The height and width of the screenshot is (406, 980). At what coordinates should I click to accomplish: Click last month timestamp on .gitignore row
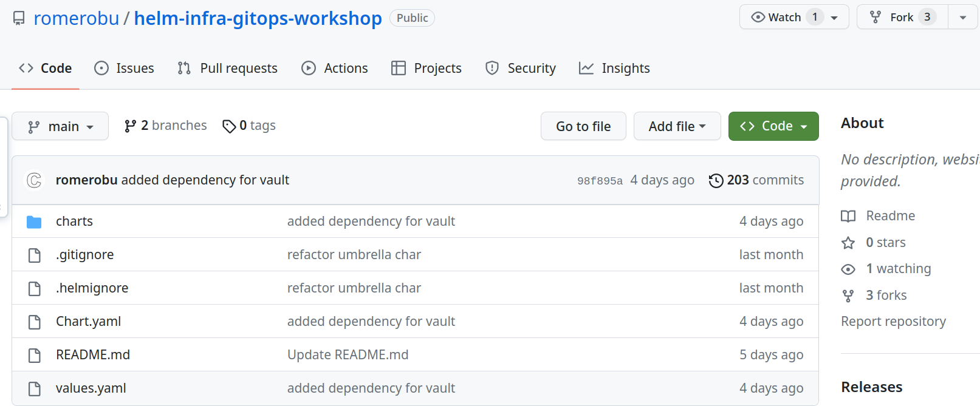pyautogui.click(x=771, y=255)
